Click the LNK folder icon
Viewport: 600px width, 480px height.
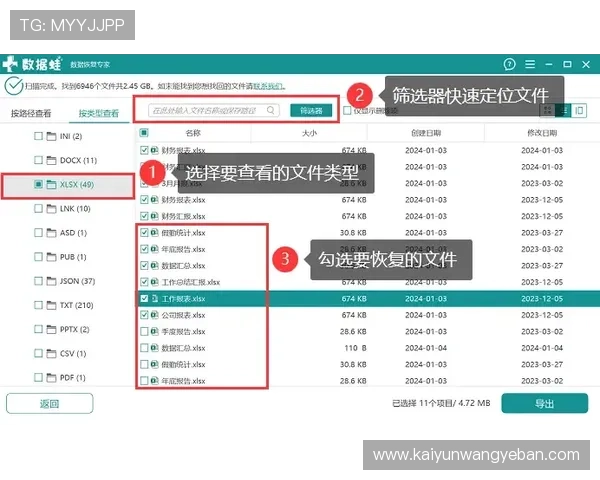51,209
